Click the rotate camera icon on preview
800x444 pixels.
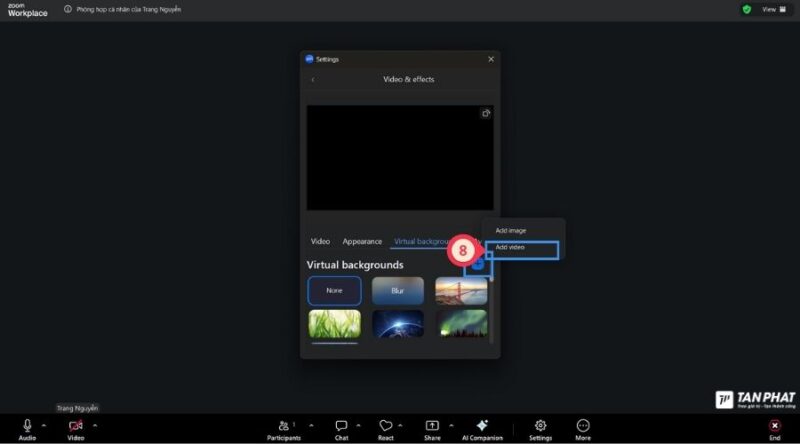pyautogui.click(x=486, y=114)
